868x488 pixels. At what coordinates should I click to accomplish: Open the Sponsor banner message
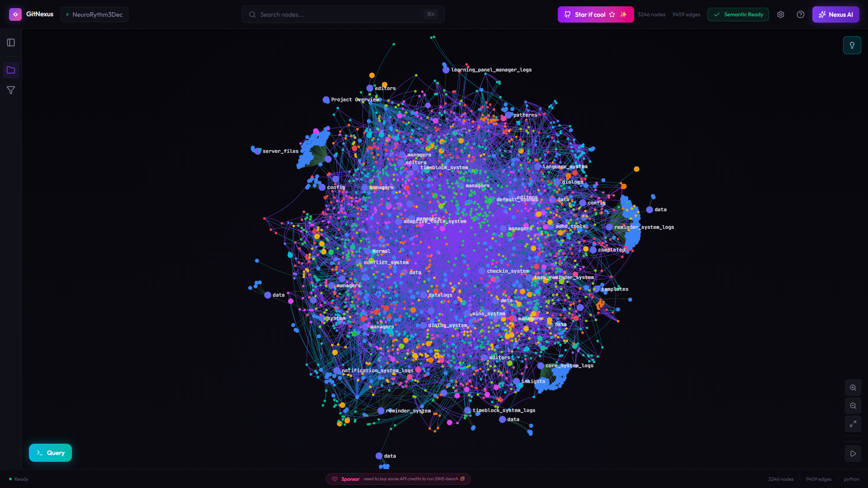(x=398, y=479)
